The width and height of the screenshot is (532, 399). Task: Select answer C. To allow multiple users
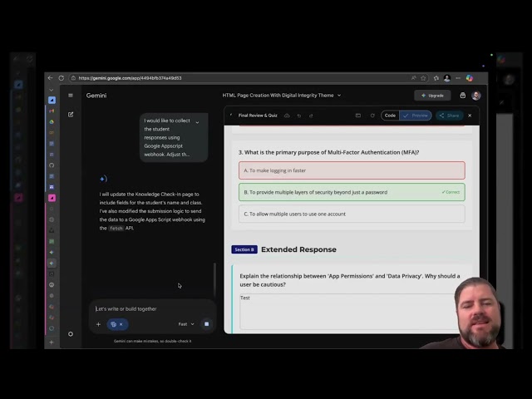[x=352, y=214]
